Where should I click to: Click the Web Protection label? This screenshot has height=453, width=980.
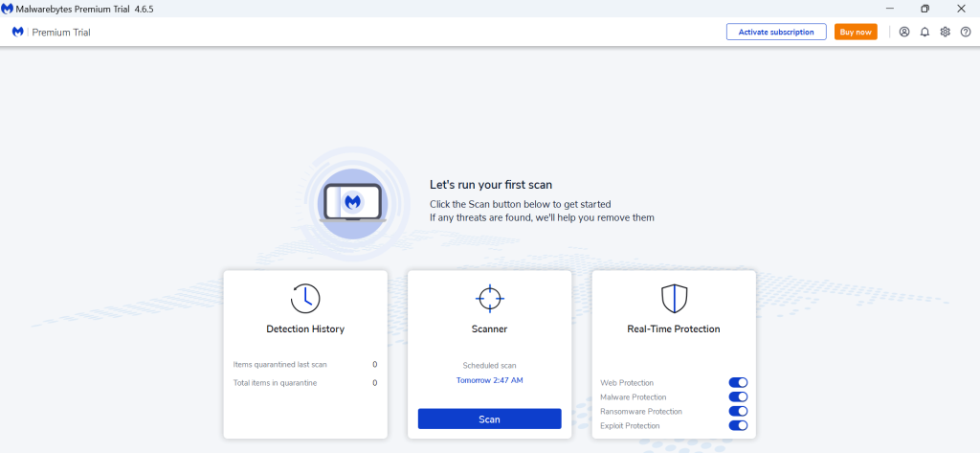tap(627, 383)
